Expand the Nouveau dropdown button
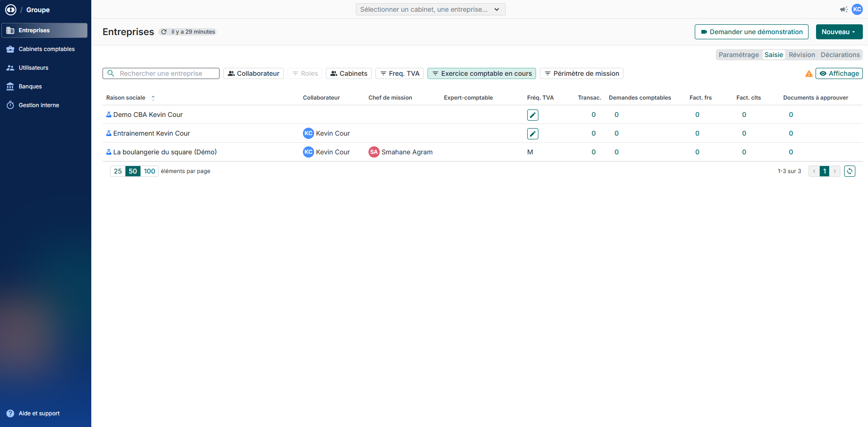 coord(839,32)
